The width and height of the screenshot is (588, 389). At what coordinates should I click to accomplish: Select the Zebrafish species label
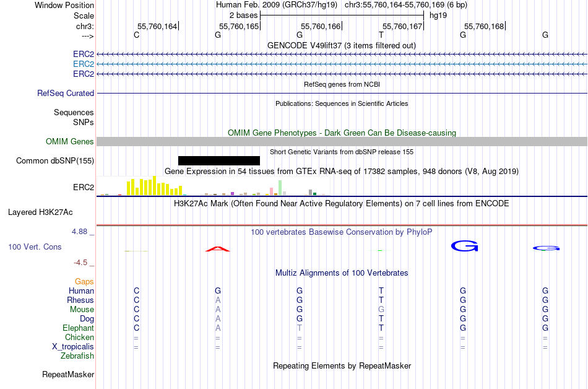77,356
